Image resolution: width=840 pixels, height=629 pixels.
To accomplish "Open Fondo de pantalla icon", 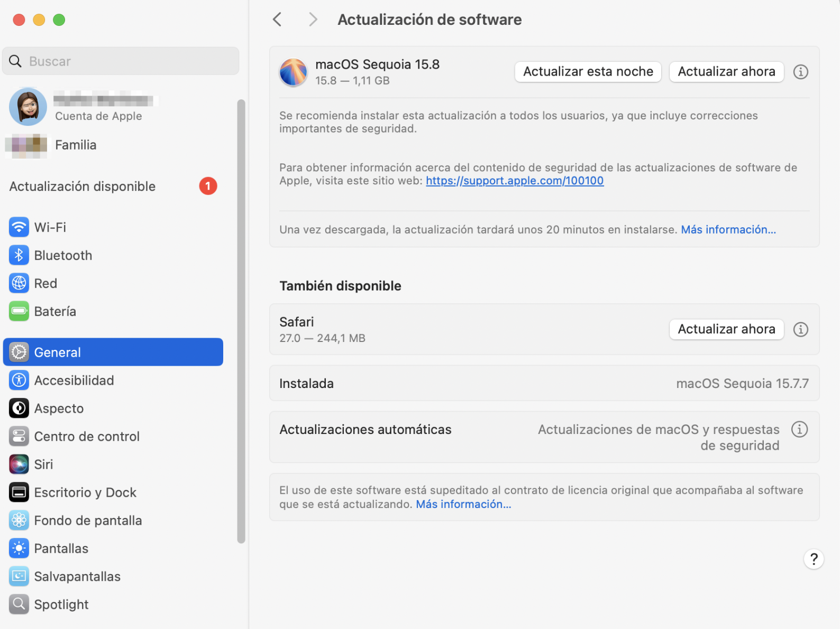I will pyautogui.click(x=19, y=520).
